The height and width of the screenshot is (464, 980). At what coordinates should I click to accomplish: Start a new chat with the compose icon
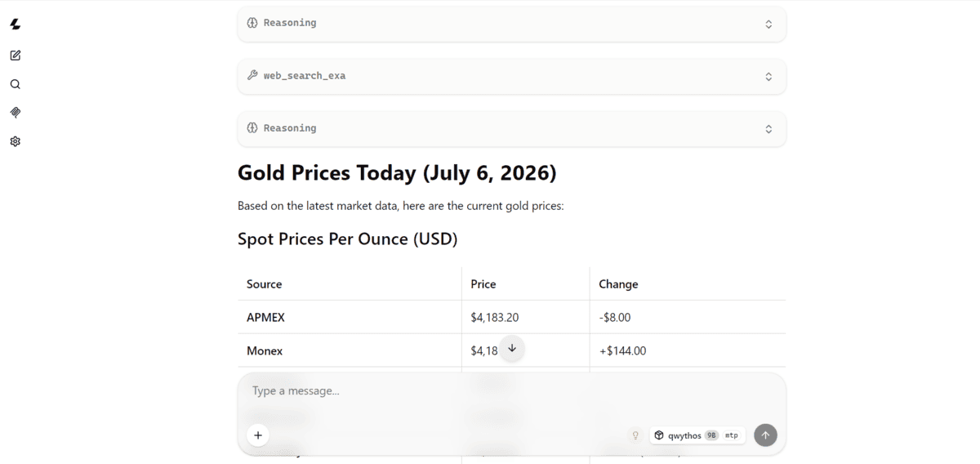(x=16, y=56)
